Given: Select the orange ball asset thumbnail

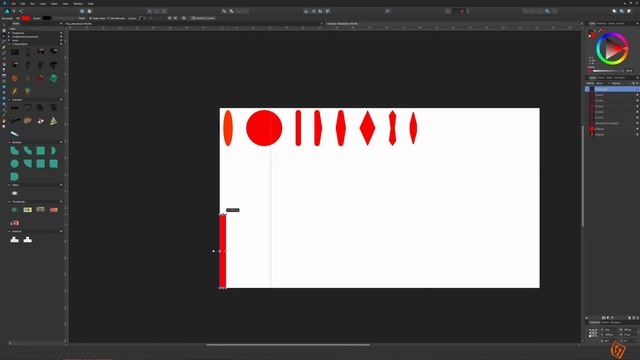Looking at the screenshot, I should pos(15,78).
